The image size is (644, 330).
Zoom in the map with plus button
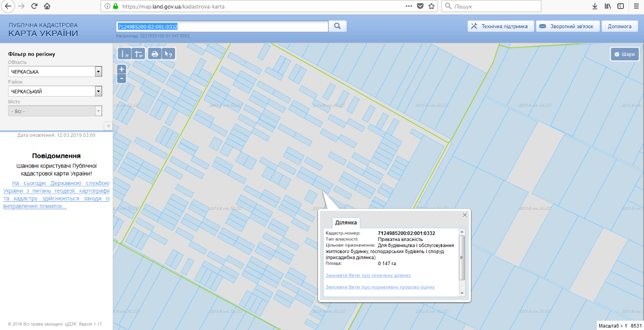click(121, 69)
